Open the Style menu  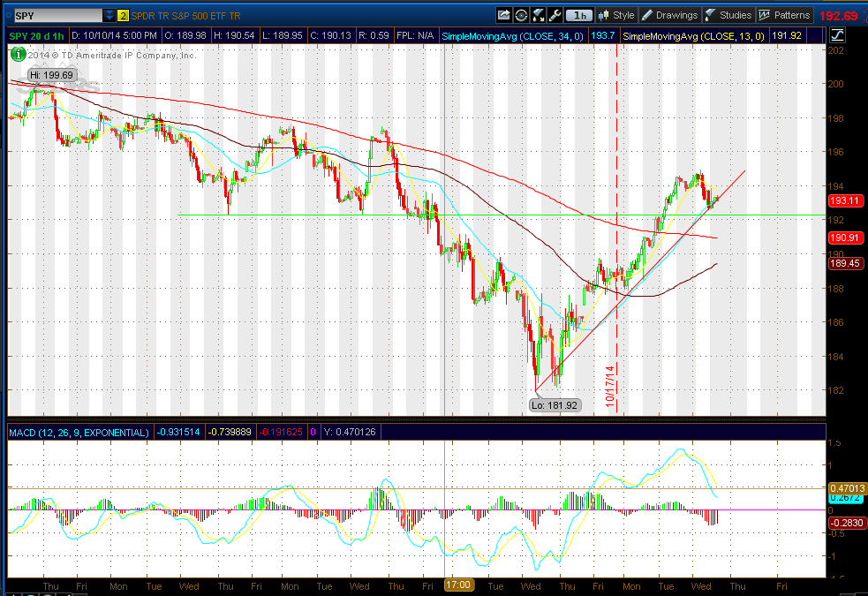pos(616,16)
